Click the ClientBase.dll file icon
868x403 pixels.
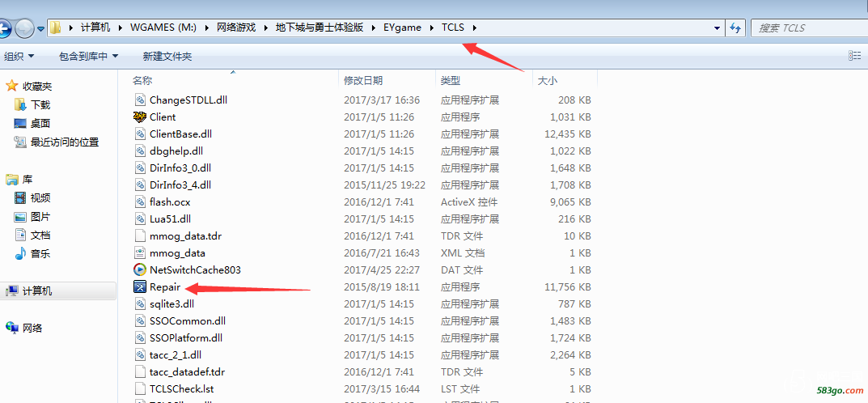coord(140,134)
